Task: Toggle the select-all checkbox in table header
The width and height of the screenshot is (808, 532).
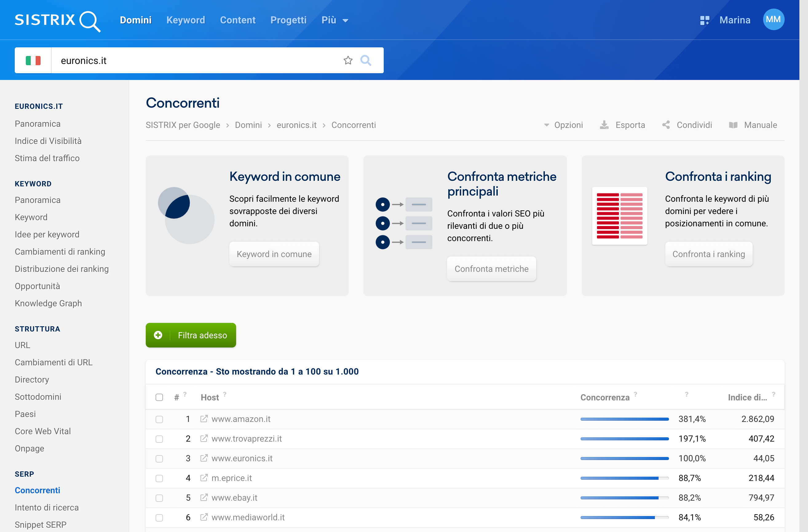Action: coord(159,397)
